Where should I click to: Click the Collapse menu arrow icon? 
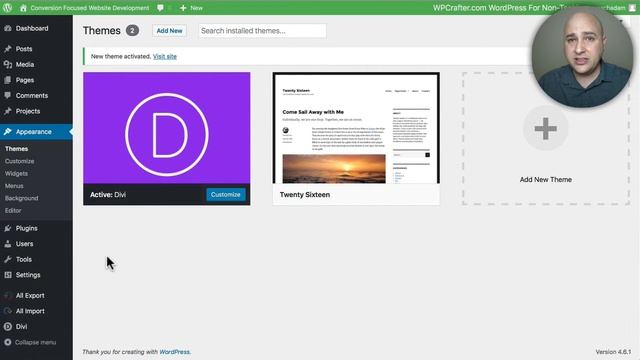pos(8,342)
